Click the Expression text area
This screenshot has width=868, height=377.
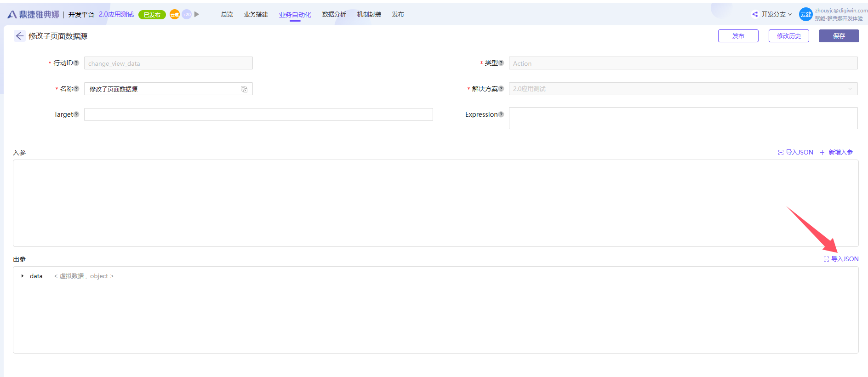[683, 118]
